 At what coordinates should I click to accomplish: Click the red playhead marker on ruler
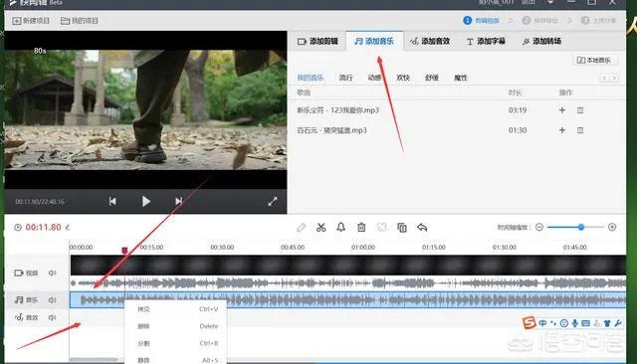[124, 251]
